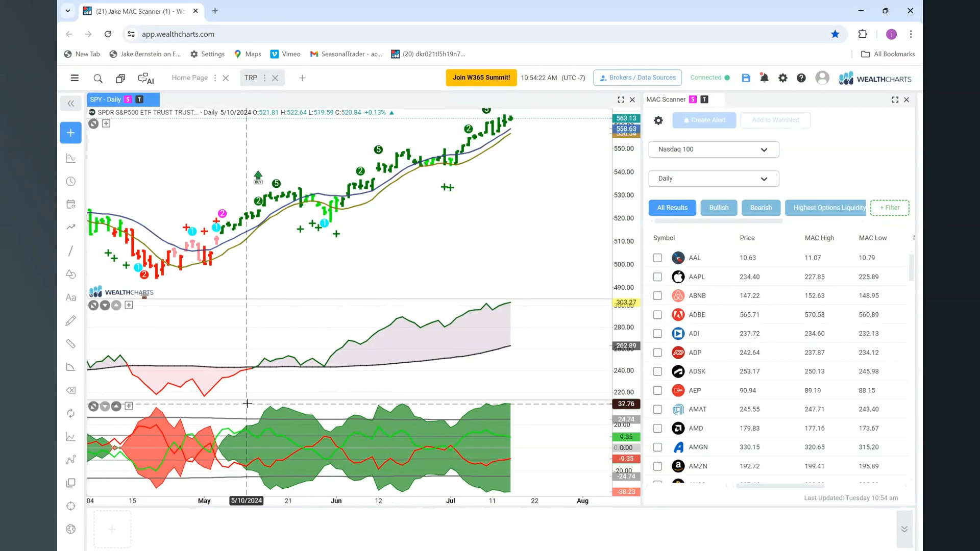Open the notifications bell
Screen dimensions: 980x551
pos(764,78)
